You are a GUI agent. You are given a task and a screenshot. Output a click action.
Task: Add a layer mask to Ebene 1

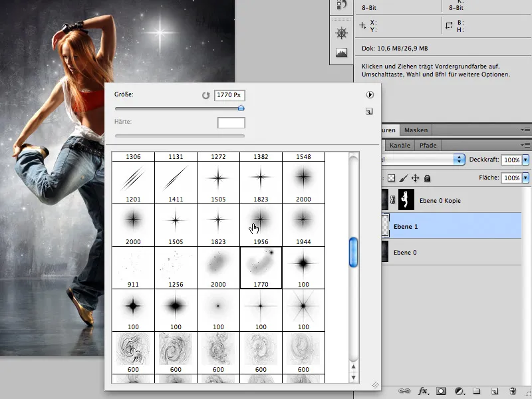[440, 390]
